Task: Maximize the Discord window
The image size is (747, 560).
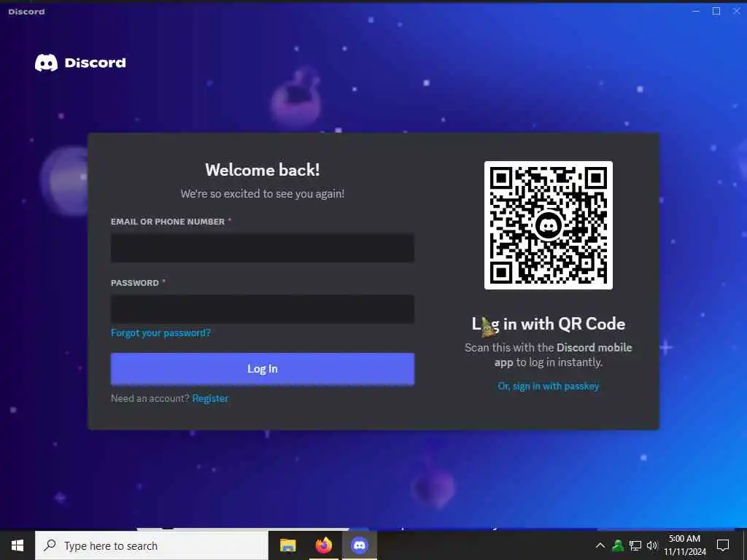Action: click(716, 11)
